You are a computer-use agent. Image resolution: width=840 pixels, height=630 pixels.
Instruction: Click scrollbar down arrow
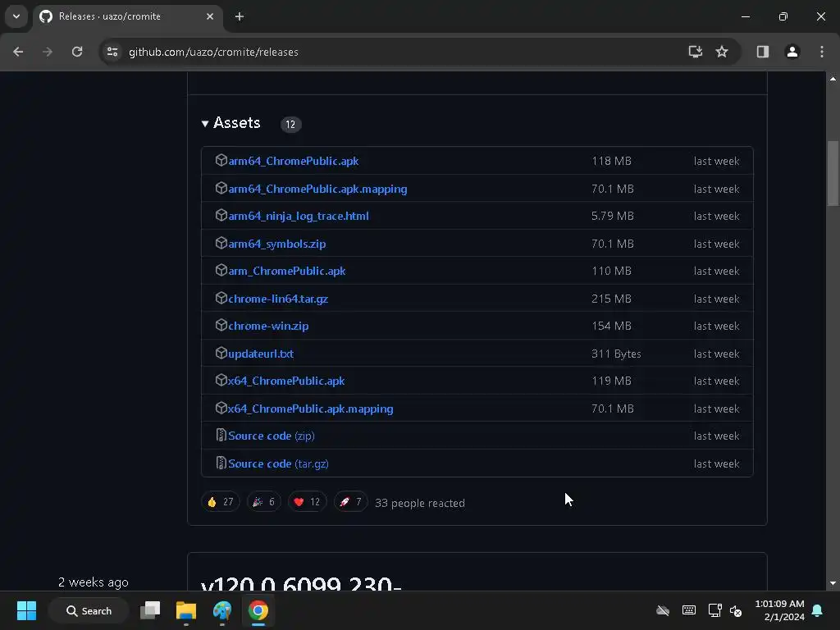point(833,583)
